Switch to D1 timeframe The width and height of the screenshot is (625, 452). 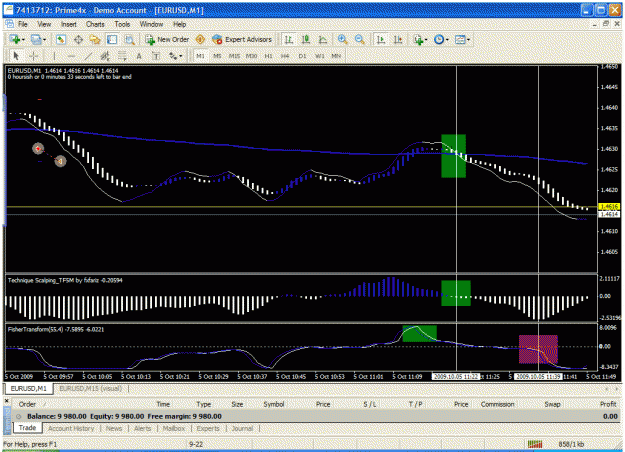(302, 56)
